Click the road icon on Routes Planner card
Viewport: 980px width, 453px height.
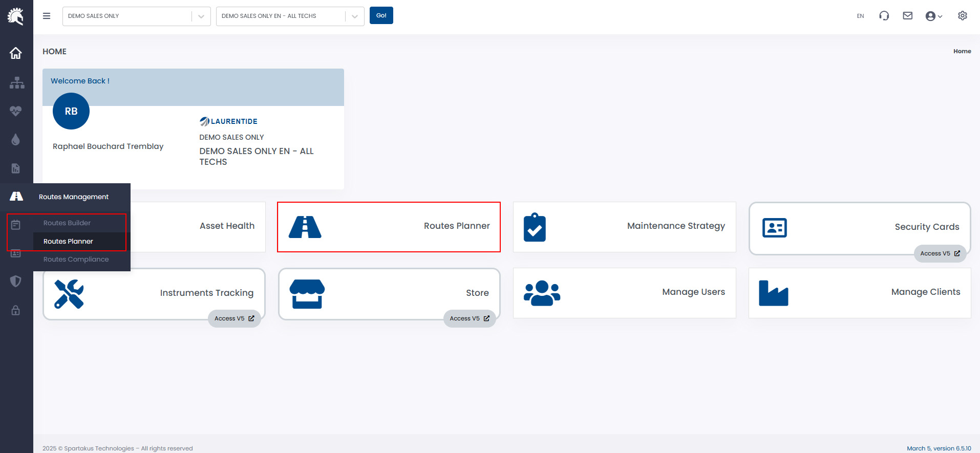[305, 227]
